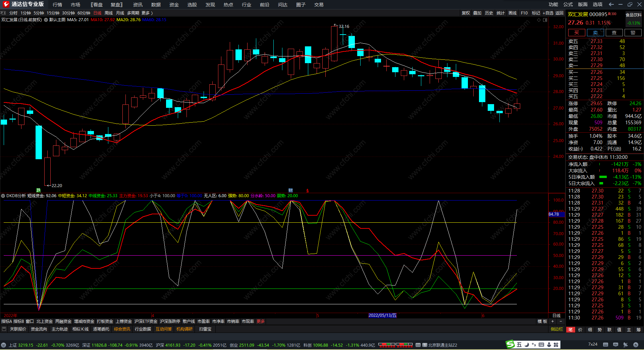The height and width of the screenshot is (350, 644).
Task: Toggle the side panel layout icon
Action: [545, 20]
